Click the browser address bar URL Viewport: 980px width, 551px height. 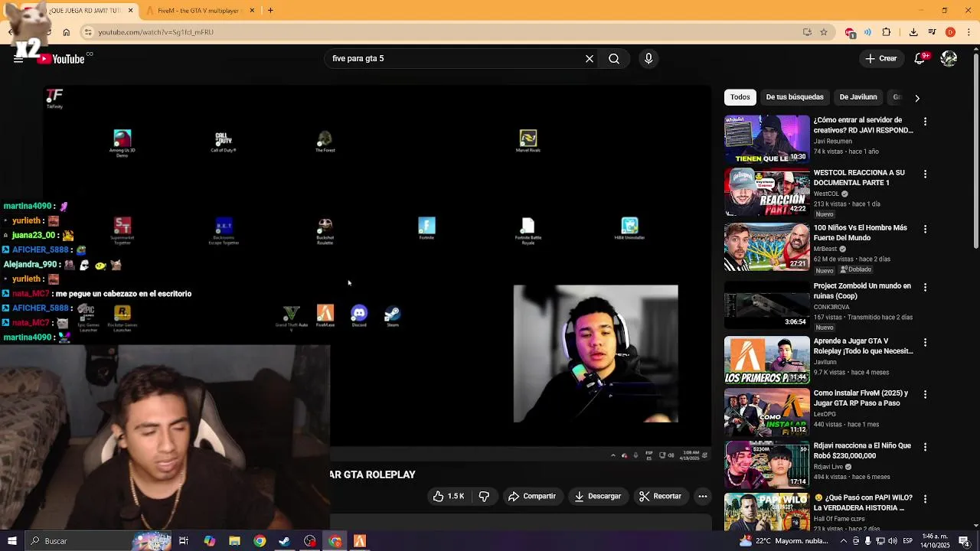pos(155,32)
